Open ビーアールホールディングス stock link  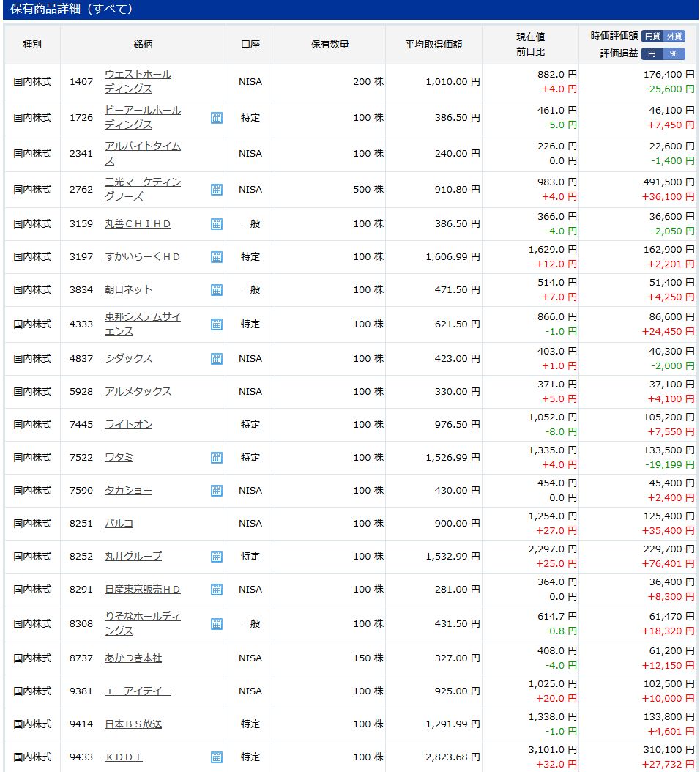(143, 118)
